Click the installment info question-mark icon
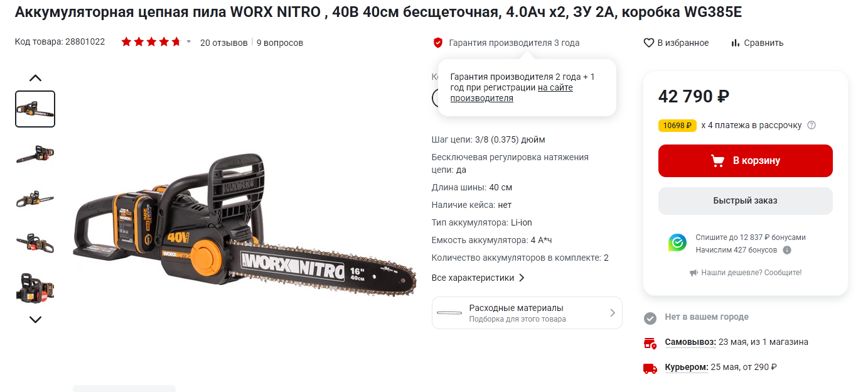Image resolution: width=868 pixels, height=392 pixels. click(x=812, y=125)
